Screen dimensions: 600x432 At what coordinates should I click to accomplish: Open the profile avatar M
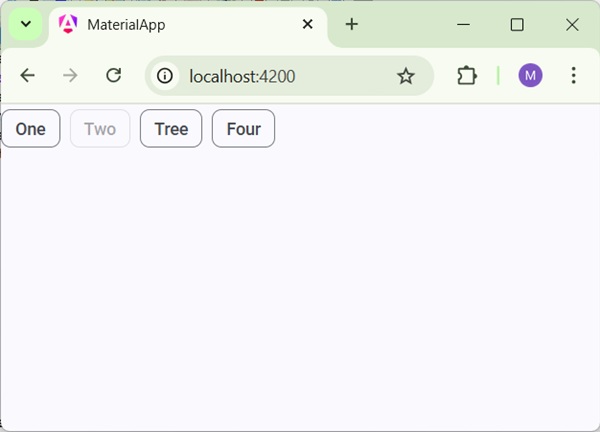pos(530,76)
